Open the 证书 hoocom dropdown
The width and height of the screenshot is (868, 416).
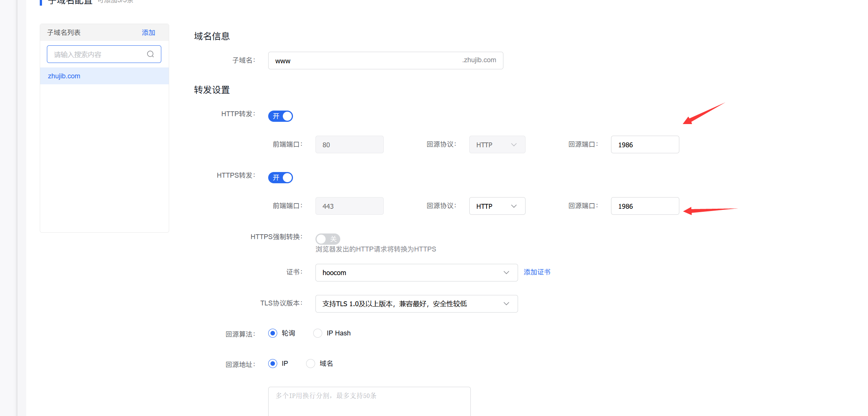pos(417,273)
